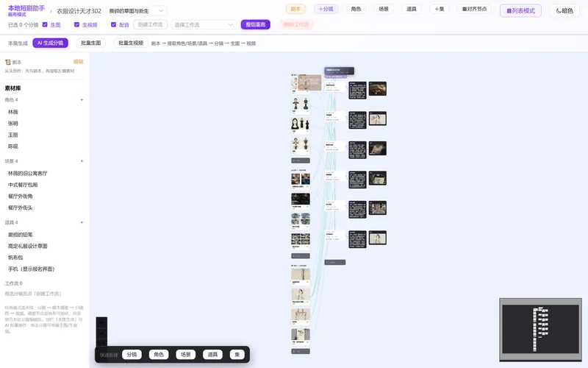Click the plus icon beside 道具 4

click(x=82, y=222)
